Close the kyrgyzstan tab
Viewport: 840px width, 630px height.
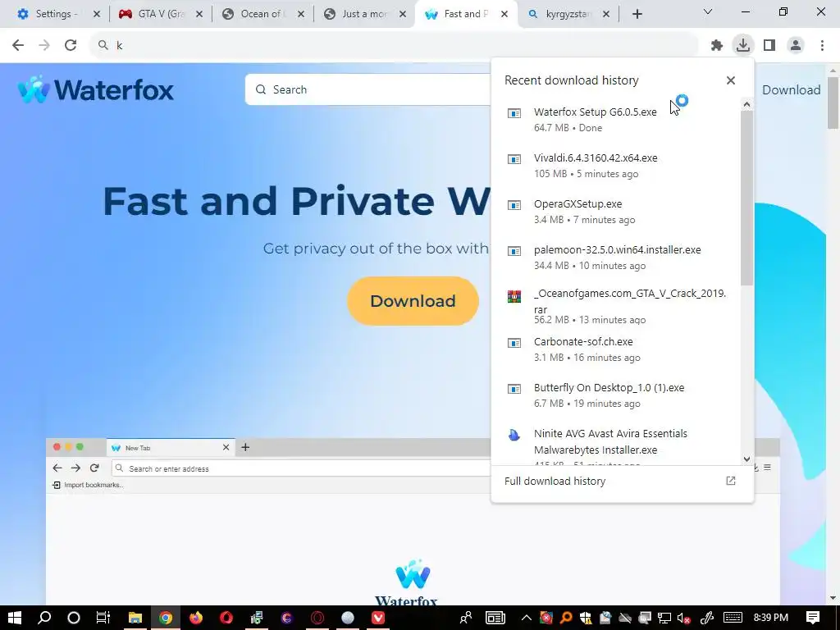[x=606, y=14]
